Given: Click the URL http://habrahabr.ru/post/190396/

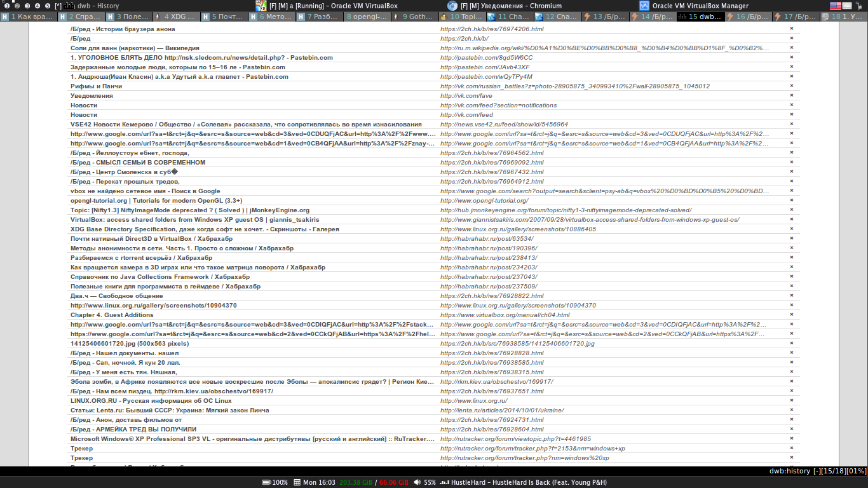Looking at the screenshot, I should click(489, 248).
